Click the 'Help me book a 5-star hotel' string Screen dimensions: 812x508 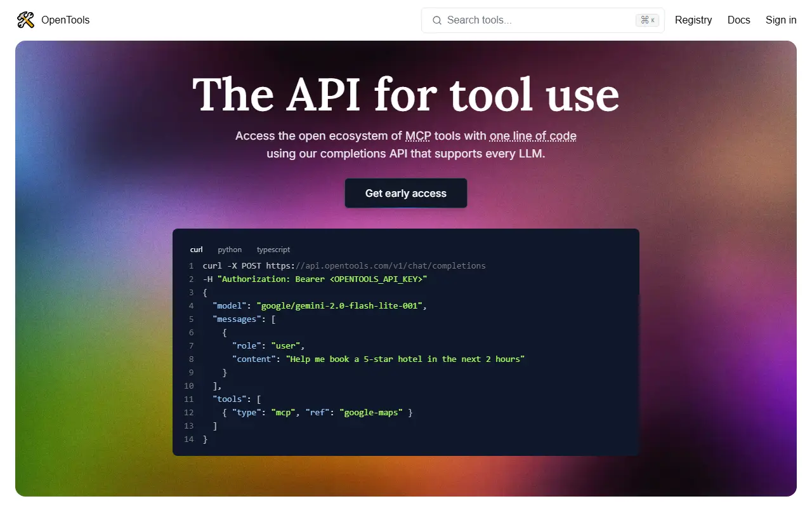[x=405, y=359]
